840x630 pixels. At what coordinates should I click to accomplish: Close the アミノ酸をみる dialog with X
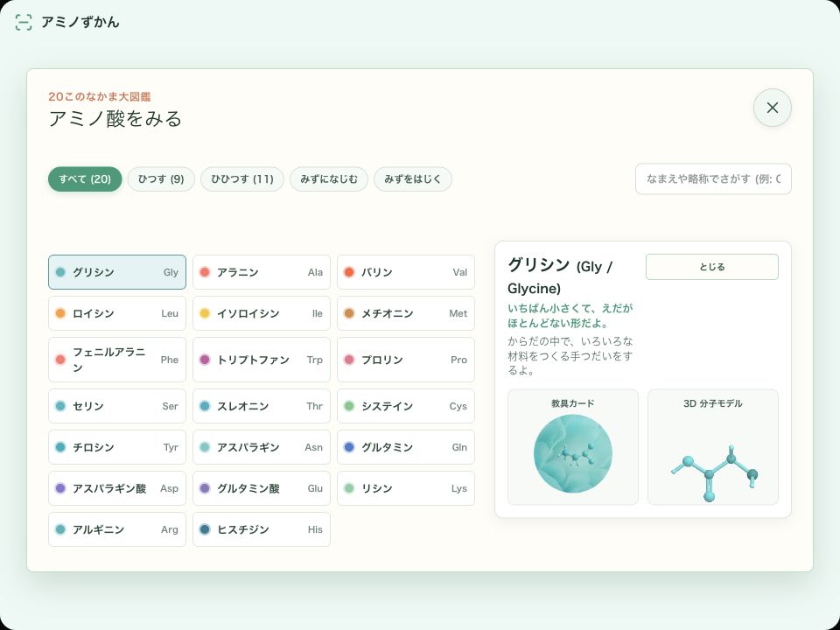[772, 108]
